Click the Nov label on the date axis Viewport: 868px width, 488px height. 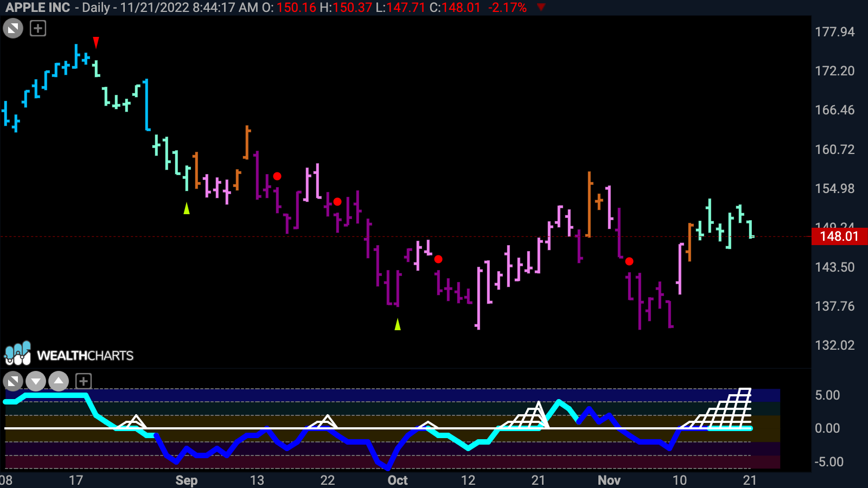click(x=609, y=480)
